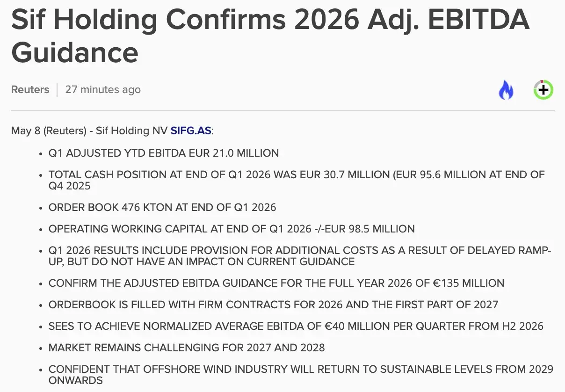The image size is (565, 392).
Task: Click the divider line below the byline
Action: pos(282,111)
